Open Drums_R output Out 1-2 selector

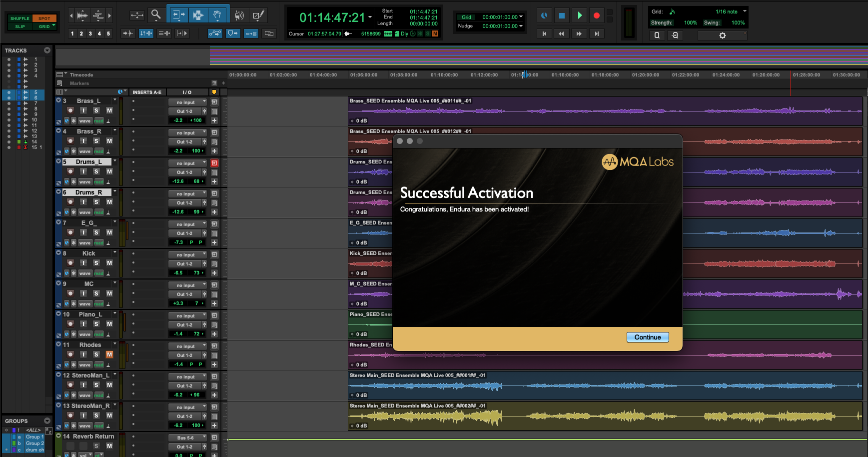click(185, 202)
